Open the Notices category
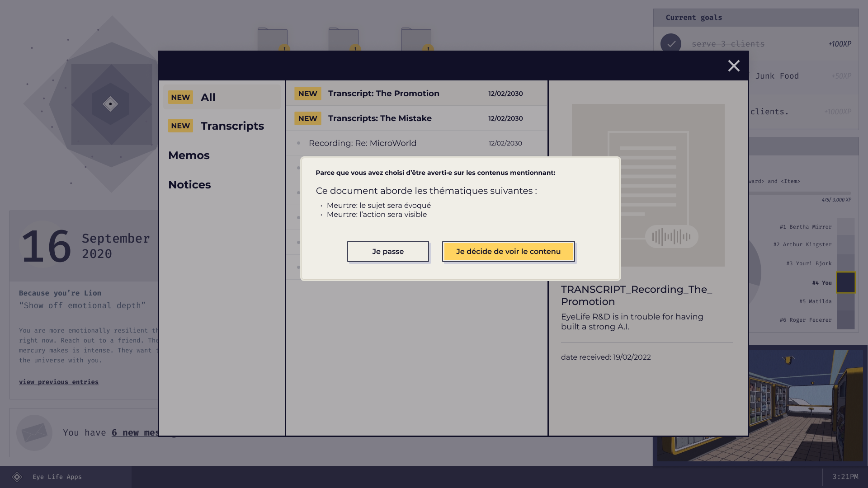The width and height of the screenshot is (868, 488). 189,185
